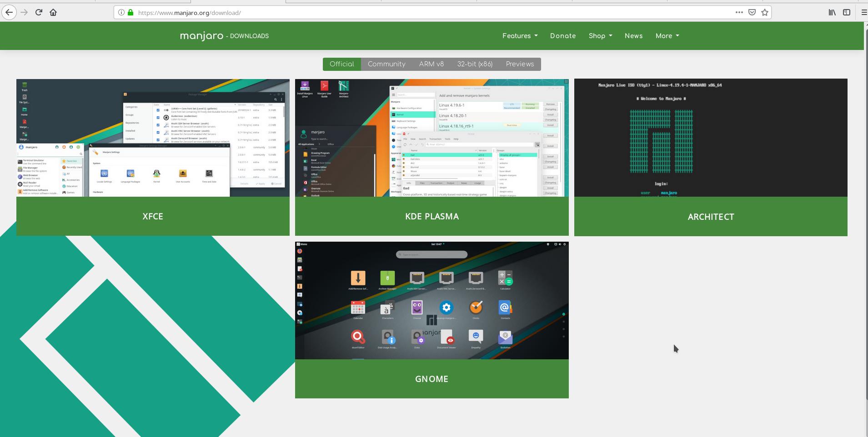Viewport: 868px width, 437px height.
Task: Show site information icon in address bar
Action: coord(121,12)
